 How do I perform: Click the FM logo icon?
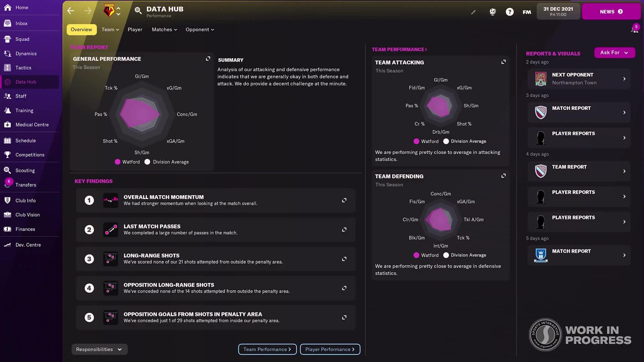[x=527, y=12]
